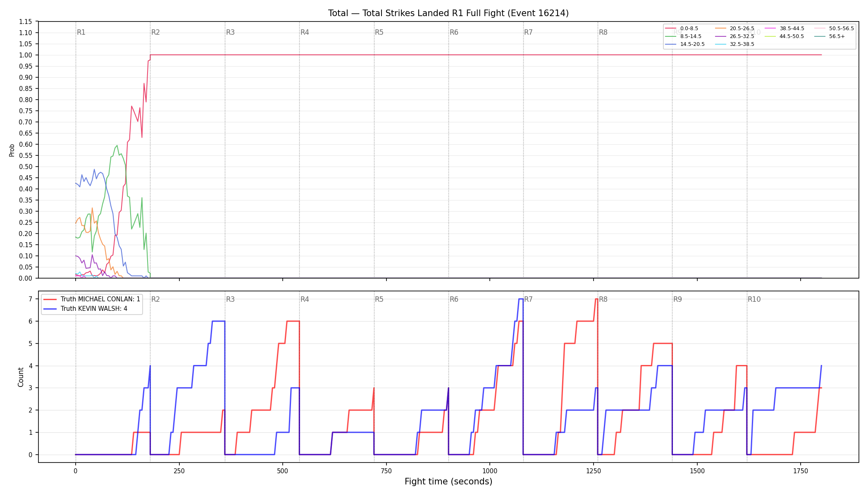Viewport: 868px width, 496px height.
Task: Click the 500 tick on the time axis
Action: click(x=283, y=471)
